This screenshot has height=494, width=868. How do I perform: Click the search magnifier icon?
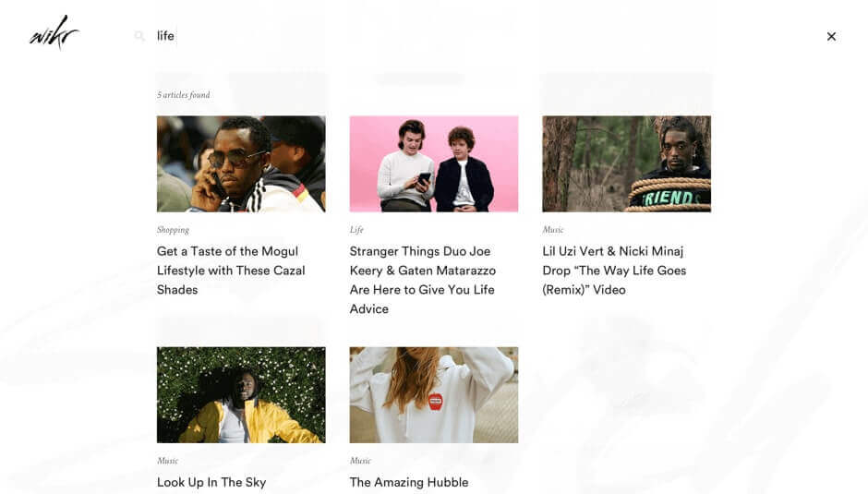139,36
